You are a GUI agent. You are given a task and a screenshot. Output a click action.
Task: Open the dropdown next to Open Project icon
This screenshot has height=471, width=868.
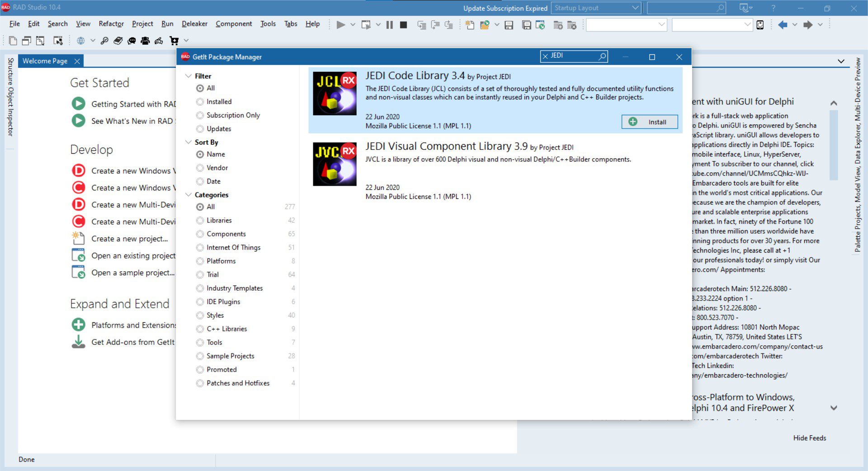(496, 25)
